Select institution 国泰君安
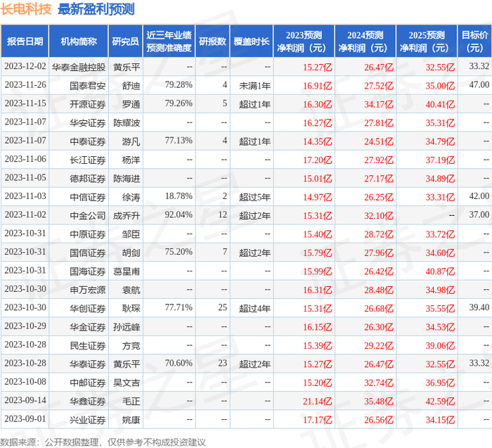Image resolution: width=492 pixels, height=448 pixels. click(88, 86)
